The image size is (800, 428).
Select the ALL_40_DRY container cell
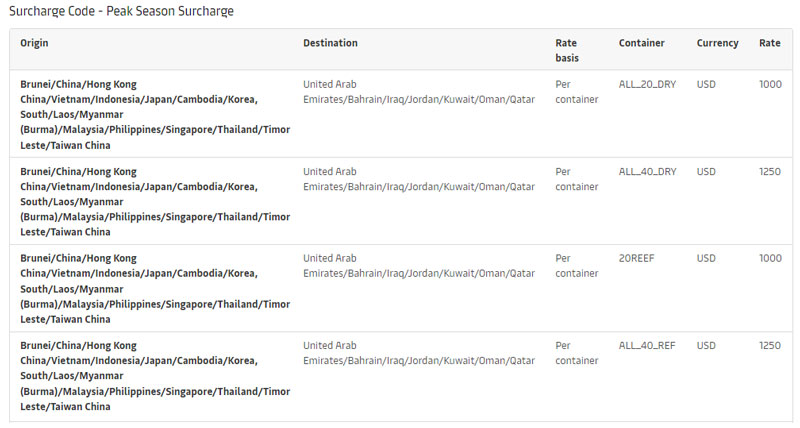[x=647, y=172]
